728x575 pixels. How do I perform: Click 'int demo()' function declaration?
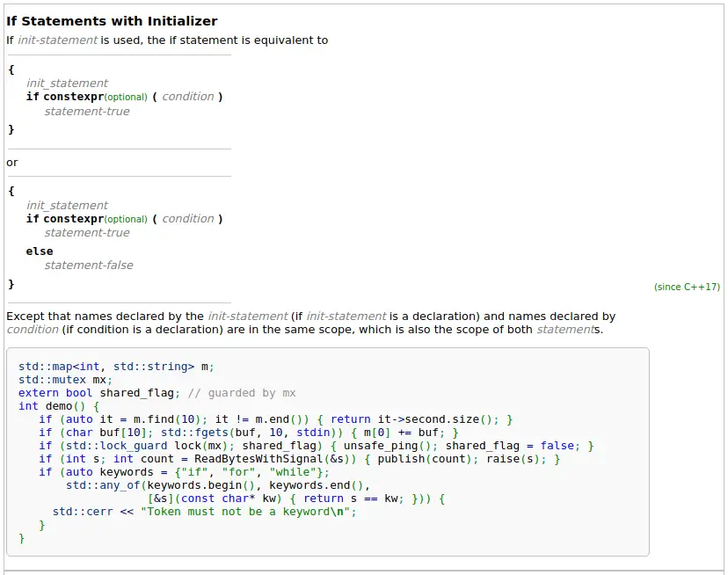pos(53,406)
